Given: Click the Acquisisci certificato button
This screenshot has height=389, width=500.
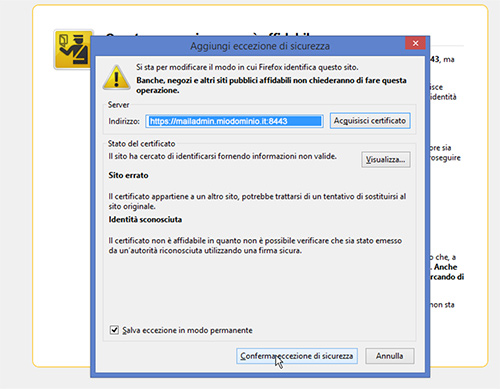Looking at the screenshot, I should pos(370,121).
